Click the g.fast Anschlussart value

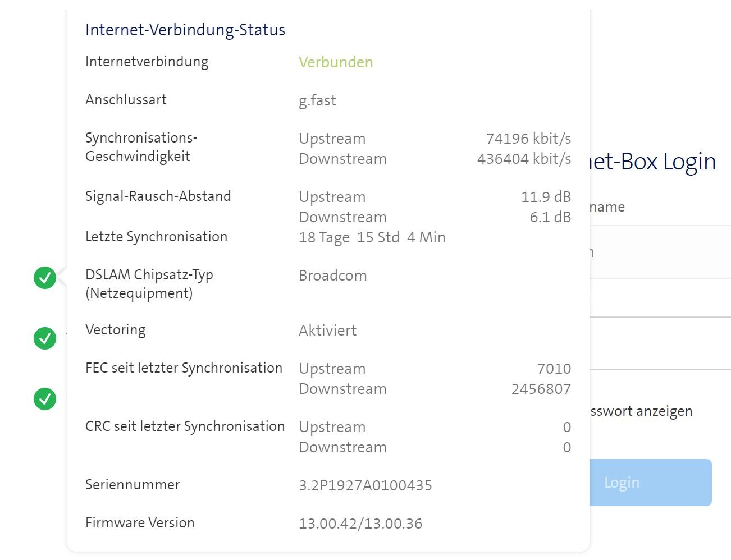point(317,100)
